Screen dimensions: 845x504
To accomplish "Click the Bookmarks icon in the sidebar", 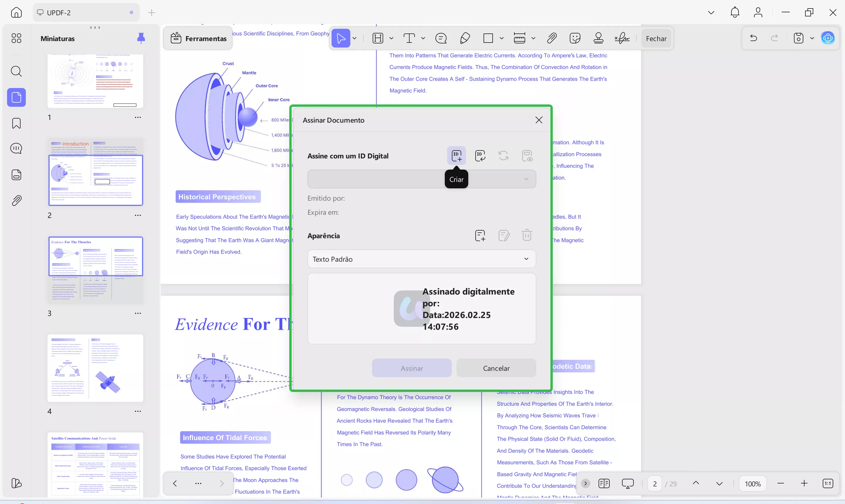I will pos(16,123).
